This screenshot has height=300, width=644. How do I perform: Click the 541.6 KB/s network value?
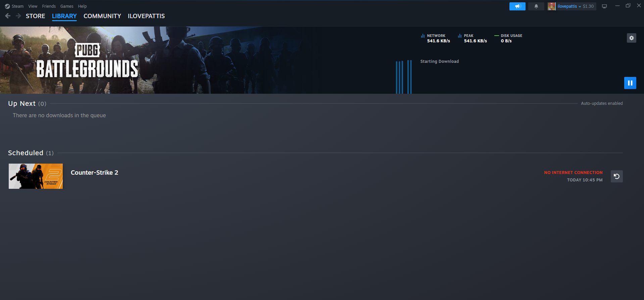[439, 41]
